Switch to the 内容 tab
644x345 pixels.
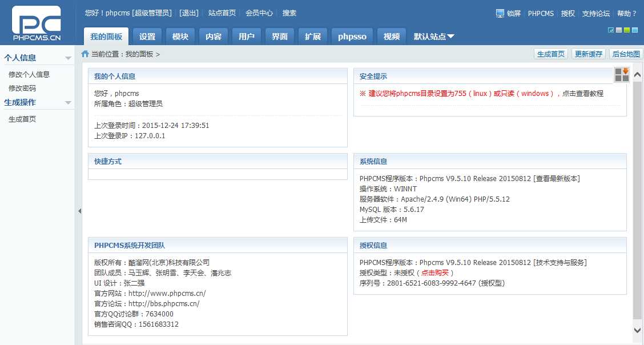[x=214, y=37]
